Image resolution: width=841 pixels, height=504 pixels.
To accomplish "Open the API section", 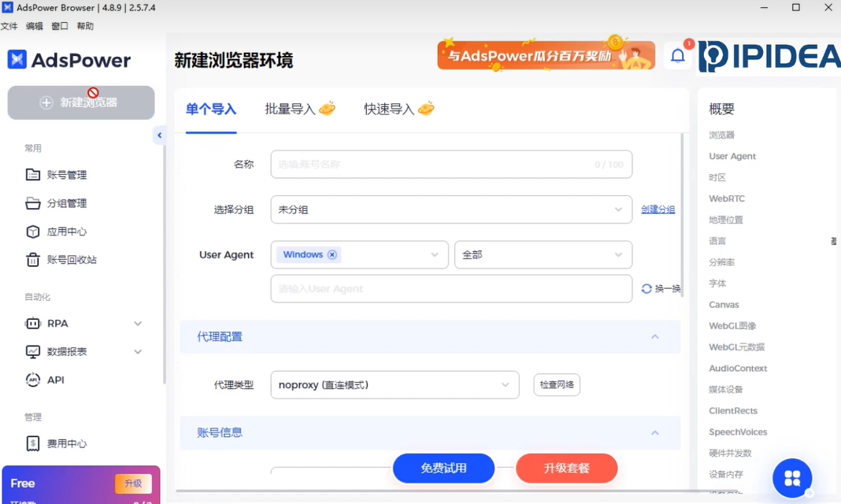I will pos(45,380).
